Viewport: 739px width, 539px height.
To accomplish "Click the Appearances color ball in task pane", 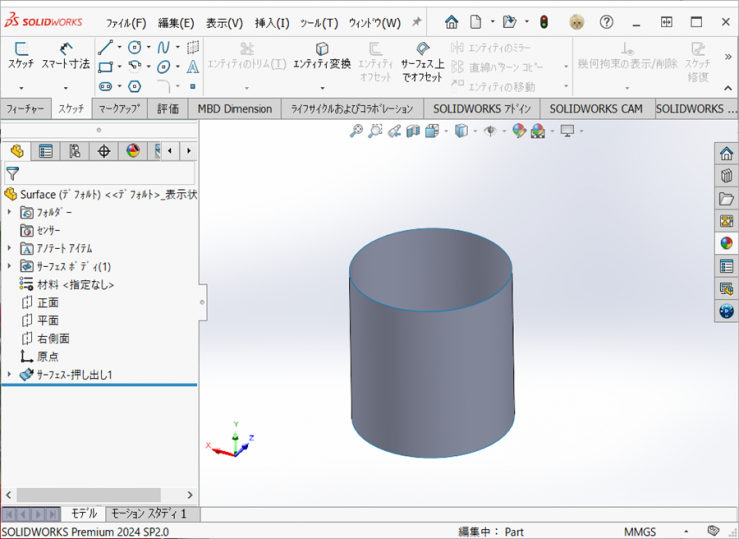I will coord(727,242).
